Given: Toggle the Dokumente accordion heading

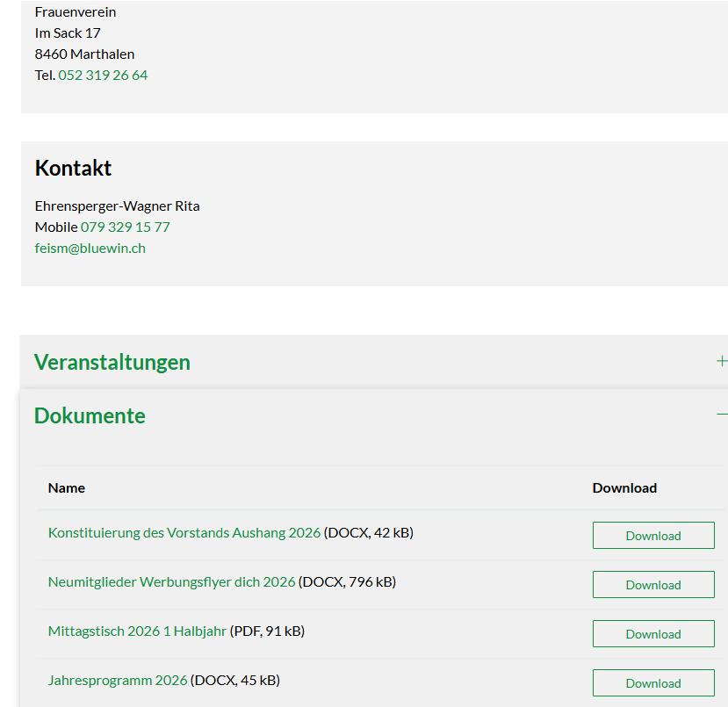Looking at the screenshot, I should pyautogui.click(x=90, y=415).
